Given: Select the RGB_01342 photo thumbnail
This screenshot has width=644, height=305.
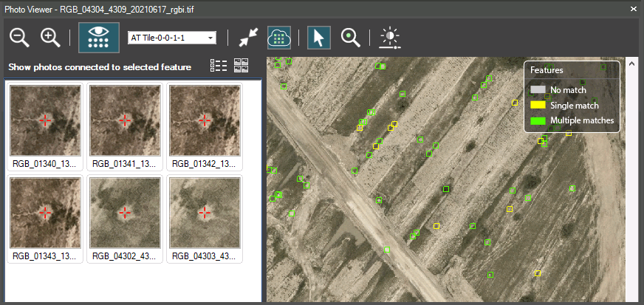Looking at the screenshot, I should 205,120.
